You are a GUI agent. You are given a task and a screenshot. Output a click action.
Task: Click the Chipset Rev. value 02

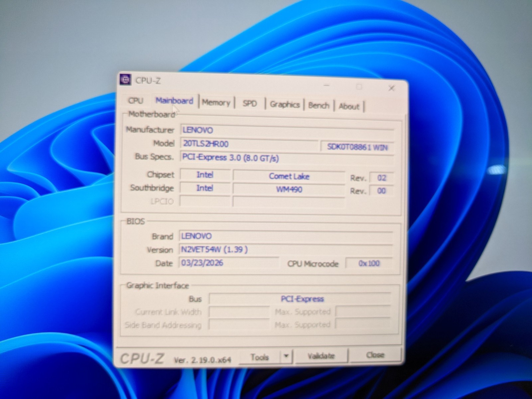tap(381, 178)
